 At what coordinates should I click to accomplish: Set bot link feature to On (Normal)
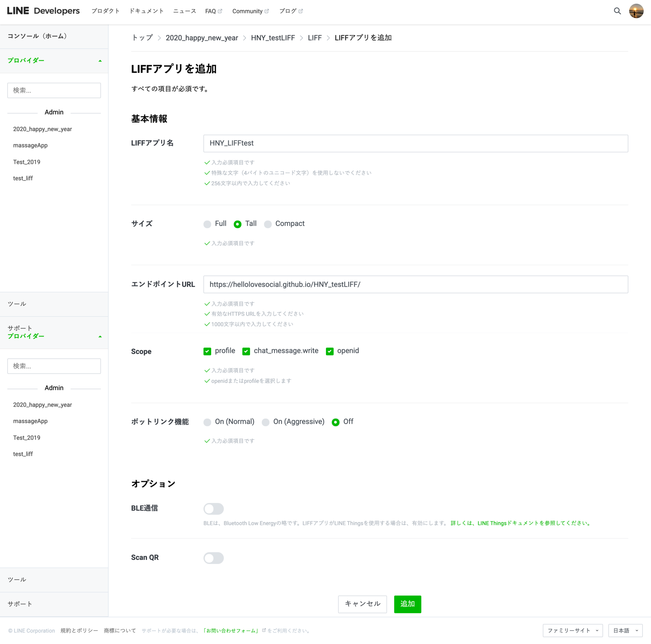click(x=208, y=422)
